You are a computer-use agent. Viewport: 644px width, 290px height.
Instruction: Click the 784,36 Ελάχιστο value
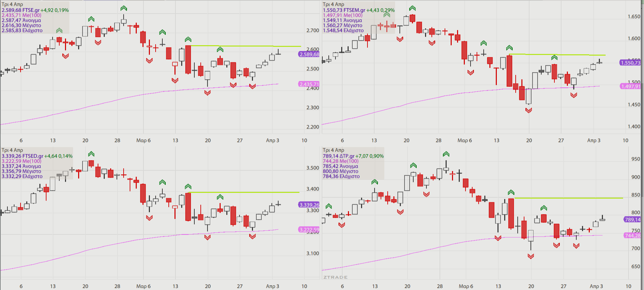(341, 176)
